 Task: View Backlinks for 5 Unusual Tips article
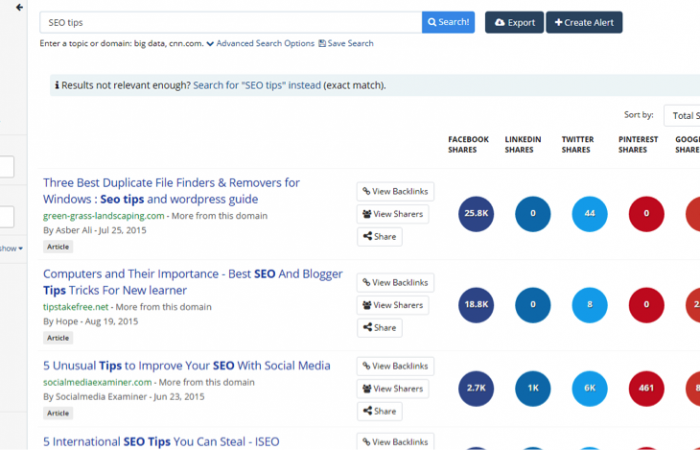395,366
